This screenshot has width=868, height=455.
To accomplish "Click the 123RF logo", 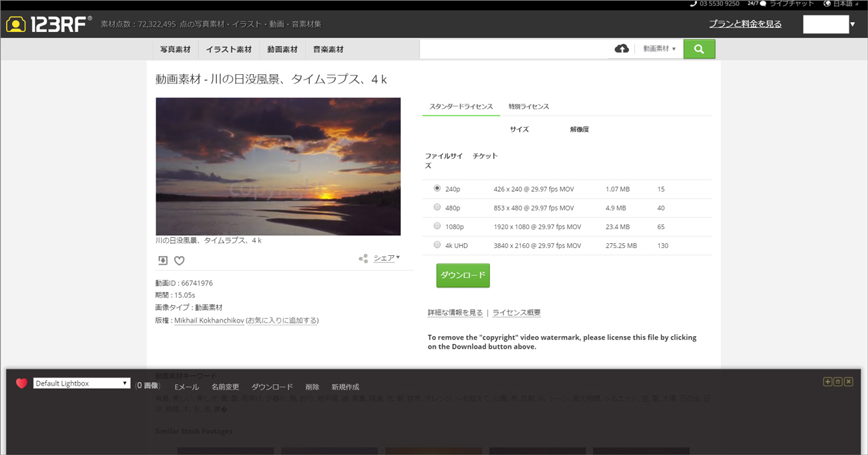I will [48, 24].
